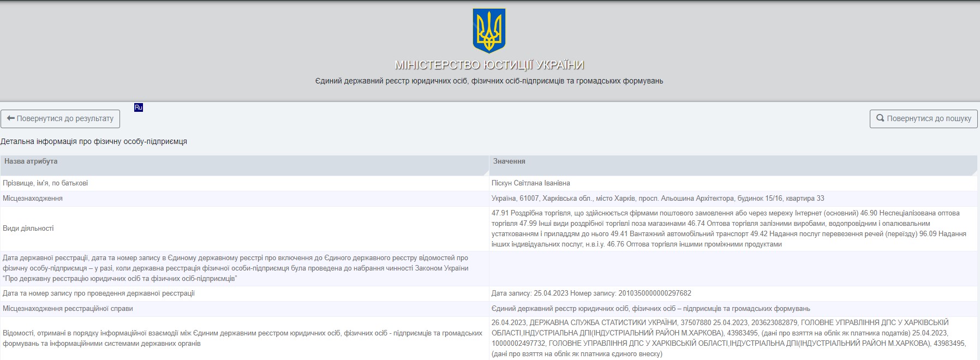The height and width of the screenshot is (360, 980).
Task: Click the address value with 'Харківська обл.'
Action: (658, 199)
